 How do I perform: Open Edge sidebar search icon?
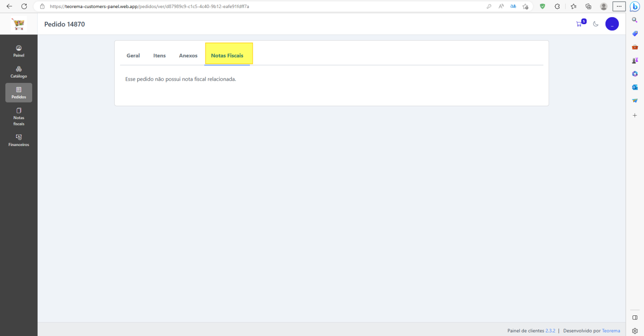[635, 20]
